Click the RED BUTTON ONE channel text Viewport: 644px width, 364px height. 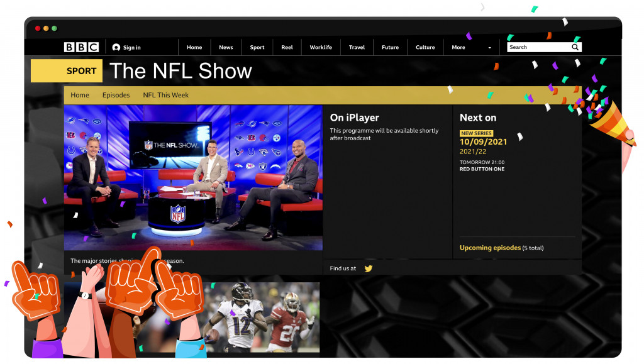pos(482,169)
